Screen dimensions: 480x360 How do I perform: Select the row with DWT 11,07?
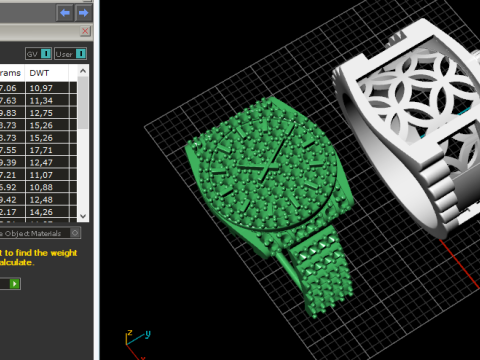[x=38, y=175]
